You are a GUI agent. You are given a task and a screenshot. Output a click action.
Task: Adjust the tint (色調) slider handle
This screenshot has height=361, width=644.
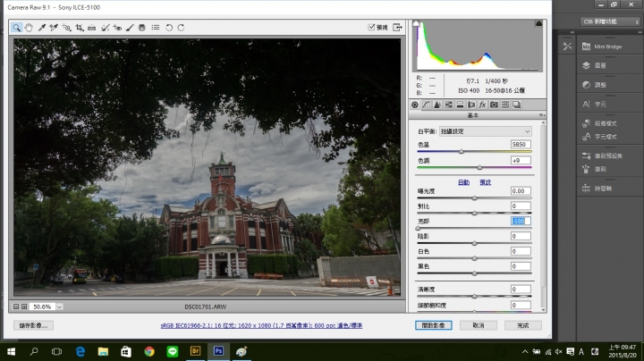479,167
